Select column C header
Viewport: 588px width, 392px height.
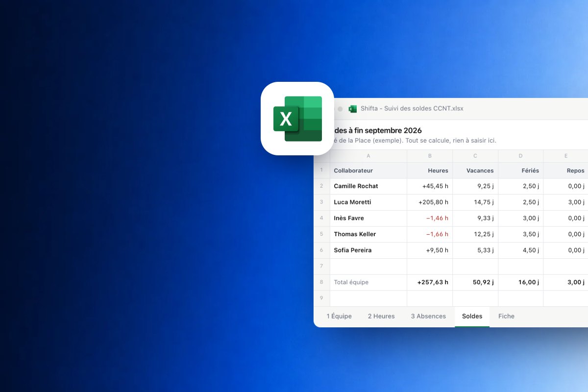475,156
